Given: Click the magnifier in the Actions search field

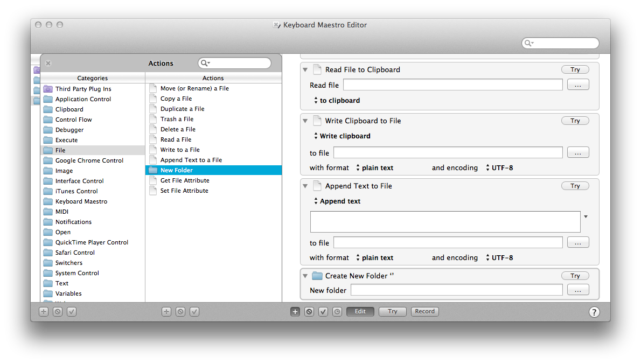Looking at the screenshot, I should (204, 63).
